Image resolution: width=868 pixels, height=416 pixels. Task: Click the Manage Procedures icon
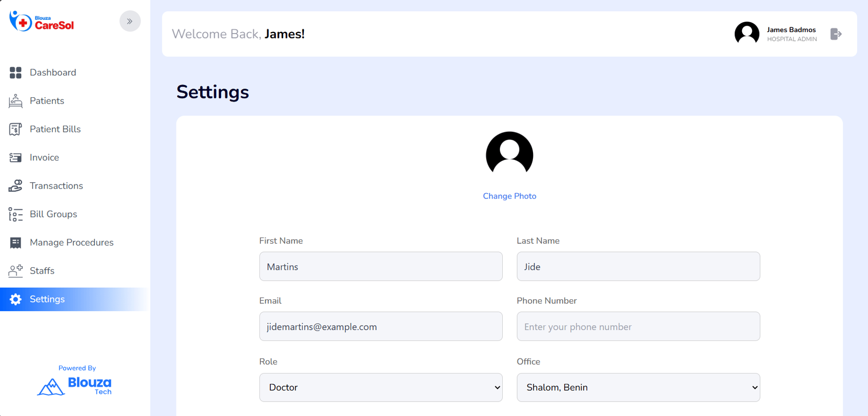point(15,243)
